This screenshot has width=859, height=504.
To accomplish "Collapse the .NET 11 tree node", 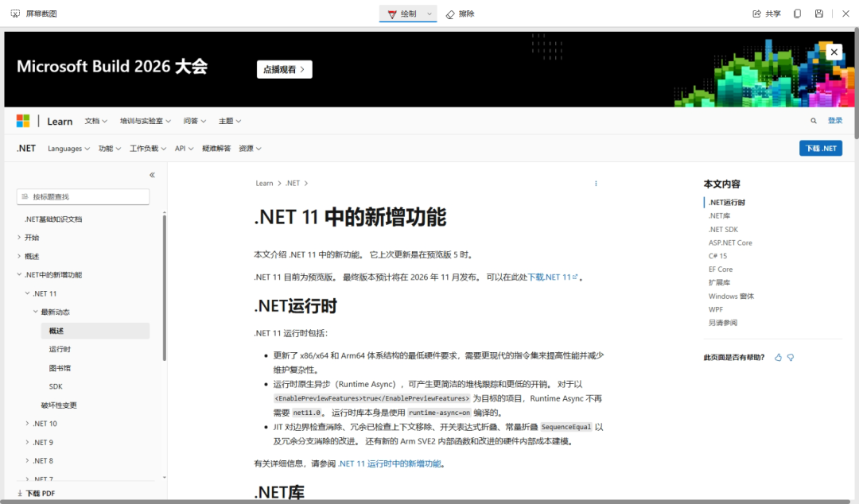I will [x=27, y=293].
